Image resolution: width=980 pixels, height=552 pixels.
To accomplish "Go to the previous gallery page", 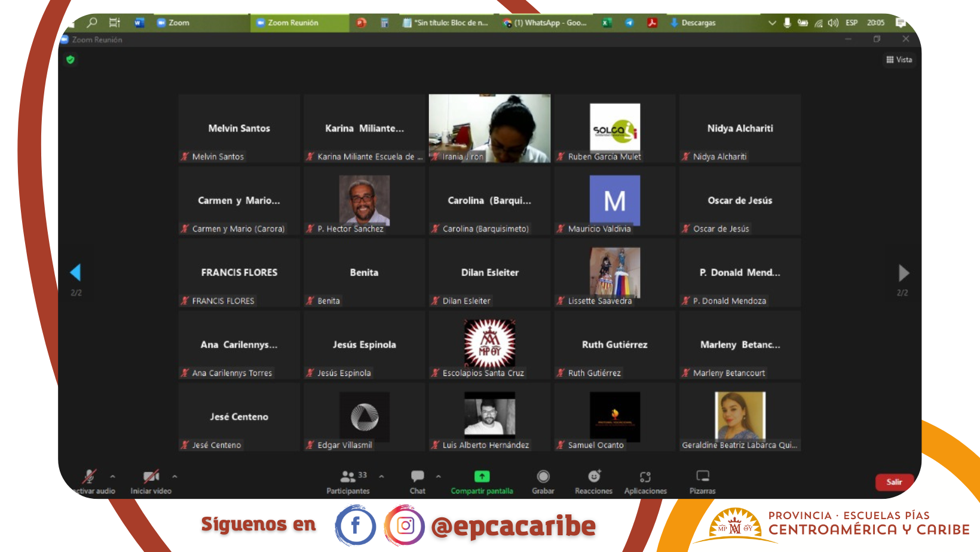I will point(75,272).
